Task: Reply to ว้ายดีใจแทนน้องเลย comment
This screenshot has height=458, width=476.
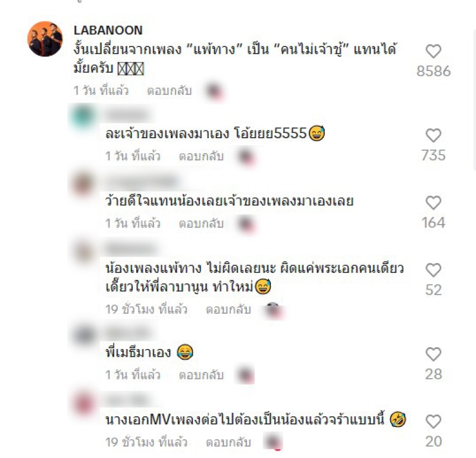Action: (201, 224)
